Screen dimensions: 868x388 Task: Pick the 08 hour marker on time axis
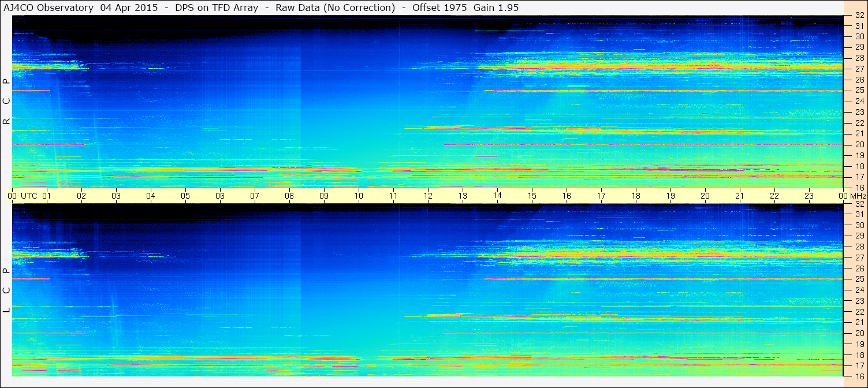click(289, 196)
